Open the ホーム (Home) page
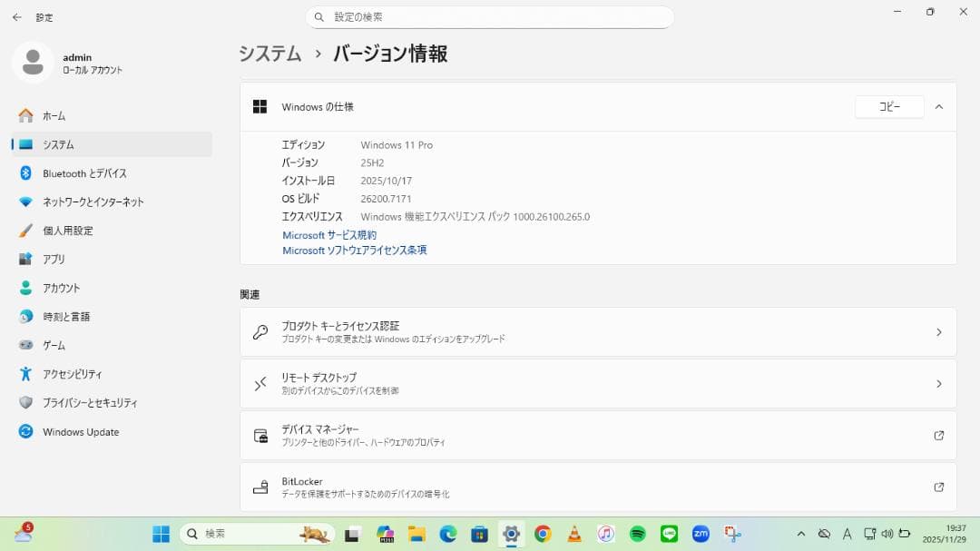980x551 pixels. point(113,115)
